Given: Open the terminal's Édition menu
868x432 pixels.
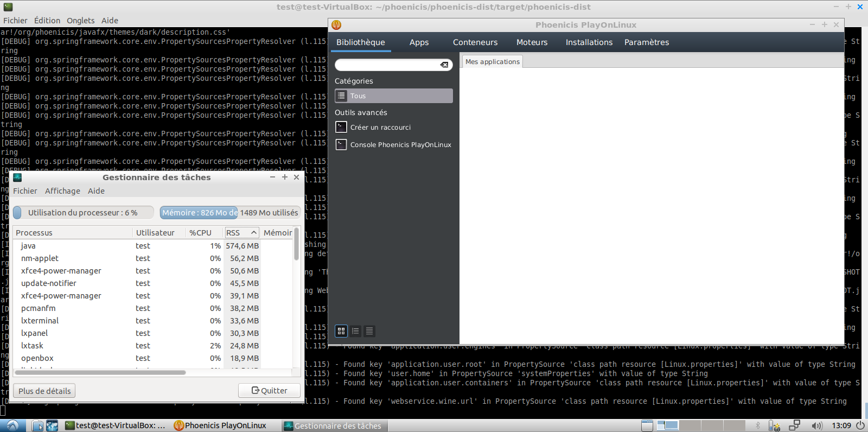Looking at the screenshot, I should tap(47, 21).
